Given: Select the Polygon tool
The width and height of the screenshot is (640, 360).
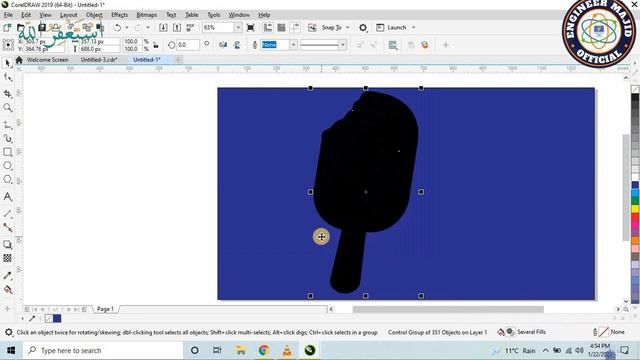Looking at the screenshot, I should tap(7, 179).
